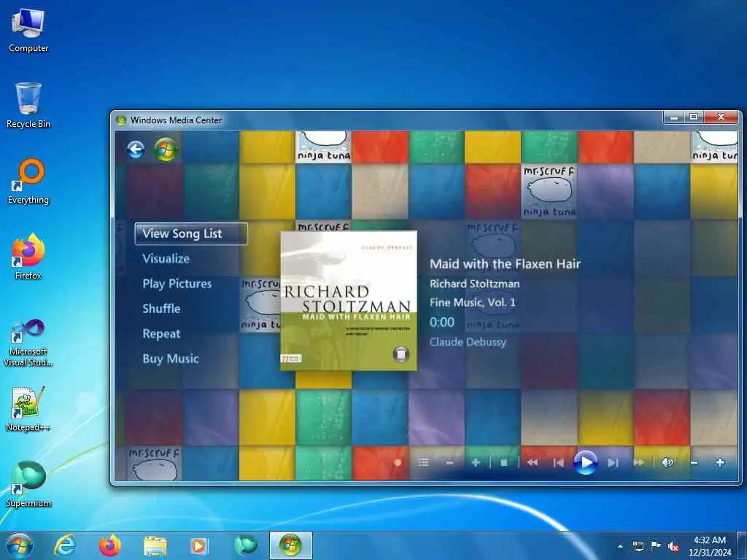Toggle Repeat mode
This screenshot has width=747, height=560.
point(161,334)
